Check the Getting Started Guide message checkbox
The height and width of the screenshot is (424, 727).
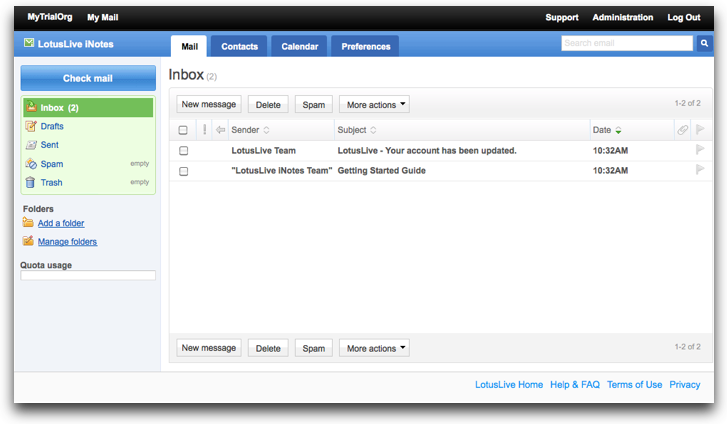pyautogui.click(x=184, y=171)
